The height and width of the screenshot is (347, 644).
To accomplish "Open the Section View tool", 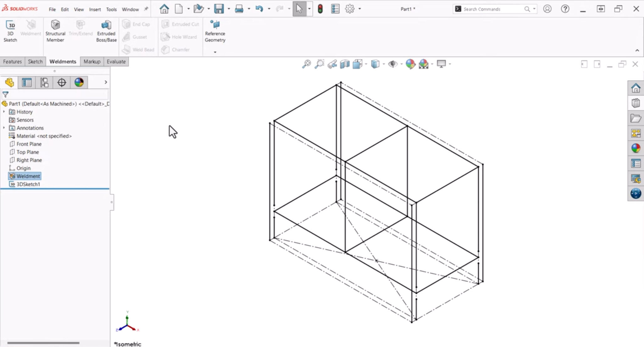I will point(344,64).
